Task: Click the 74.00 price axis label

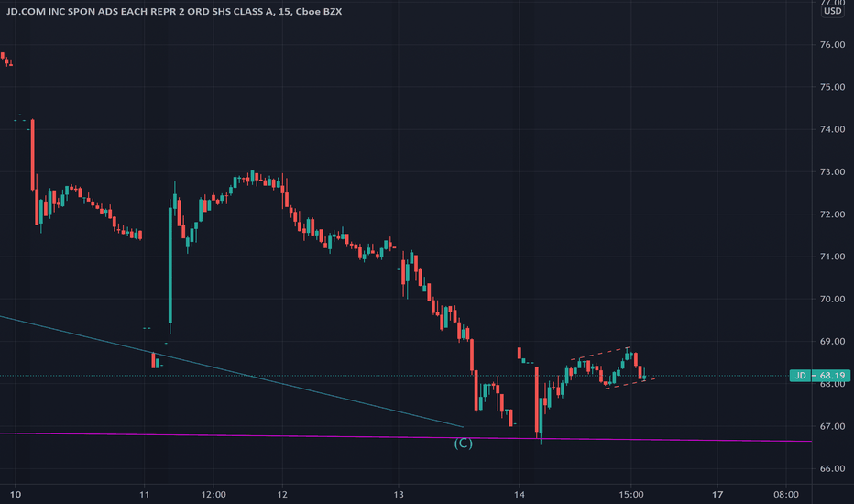Action: point(832,130)
